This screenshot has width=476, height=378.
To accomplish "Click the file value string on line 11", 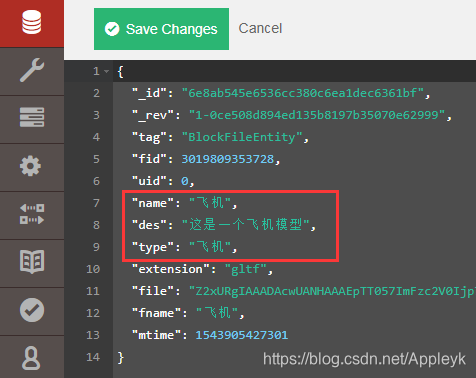I will pyautogui.click(x=332, y=291).
